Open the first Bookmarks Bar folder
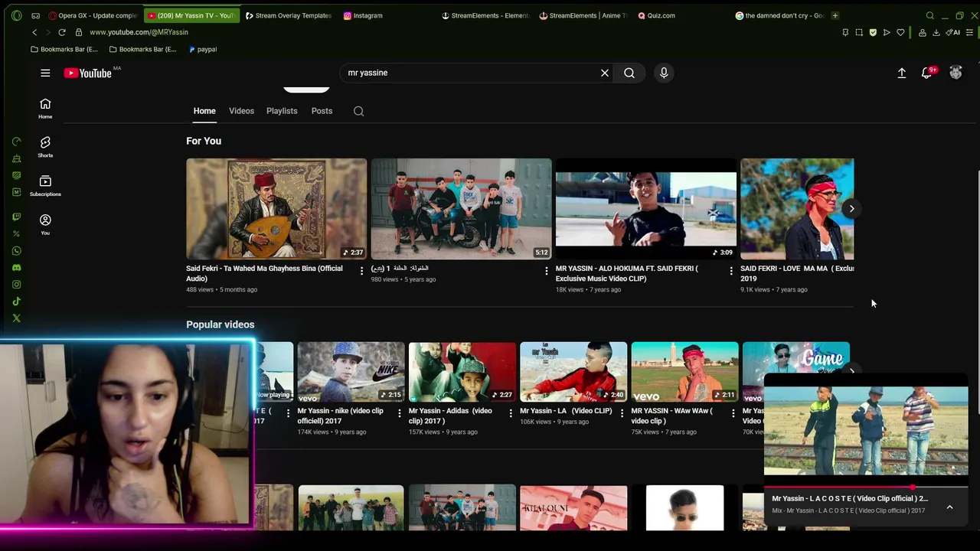This screenshot has width=980, height=551. point(64,49)
